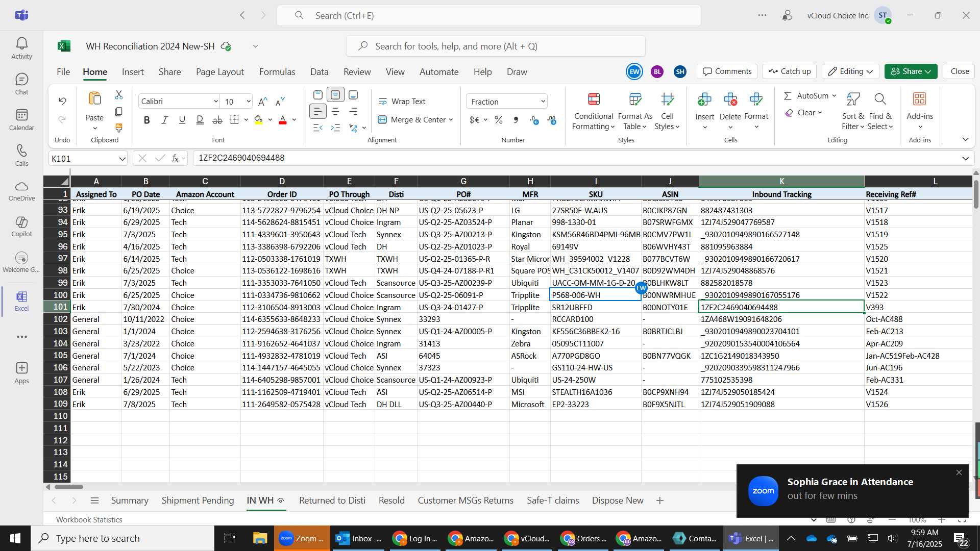Toggle Middle Align vertical alignment
The height and width of the screenshot is (551, 980).
335,95
